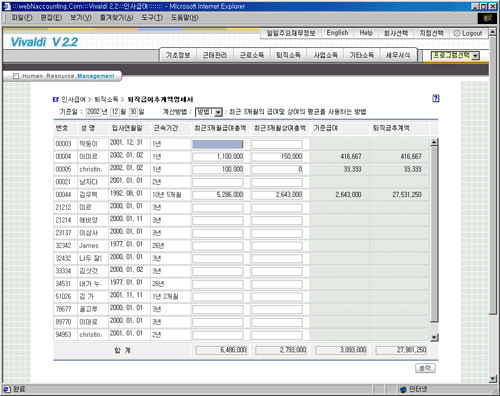The image size is (500, 396).
Task: Click salary field showing 1,100,000
Action: point(218,157)
